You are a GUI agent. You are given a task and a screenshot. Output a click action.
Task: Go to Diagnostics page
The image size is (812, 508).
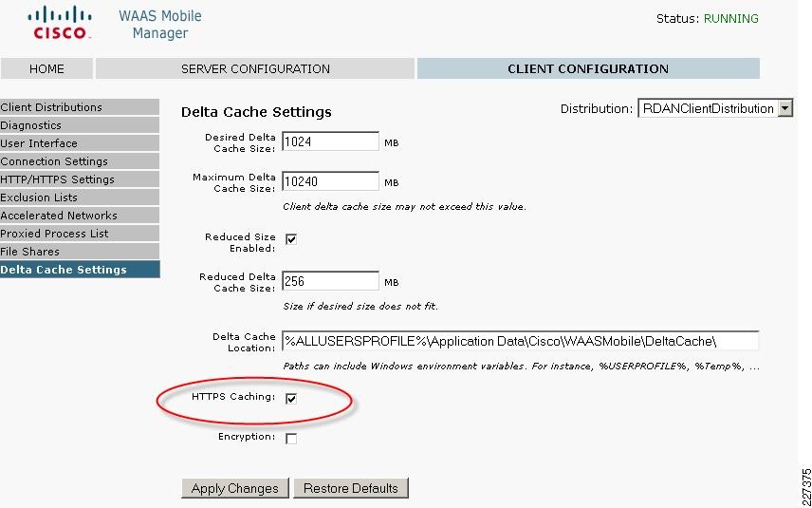tap(80, 125)
